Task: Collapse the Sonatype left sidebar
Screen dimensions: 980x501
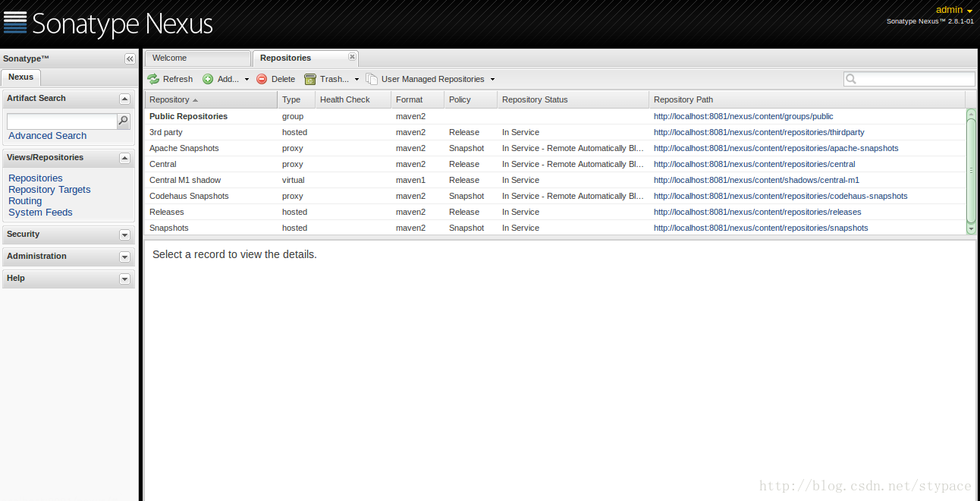Action: (130, 58)
